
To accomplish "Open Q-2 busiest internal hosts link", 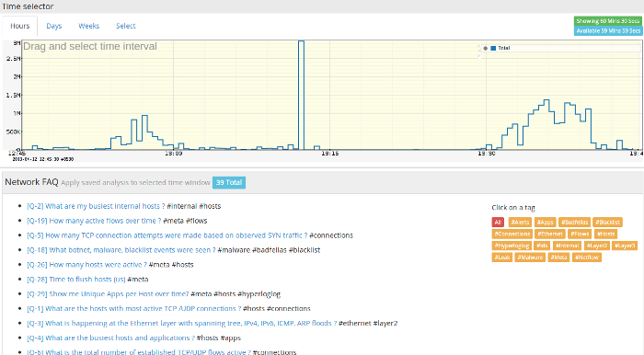I will pyautogui.click(x=96, y=206).
